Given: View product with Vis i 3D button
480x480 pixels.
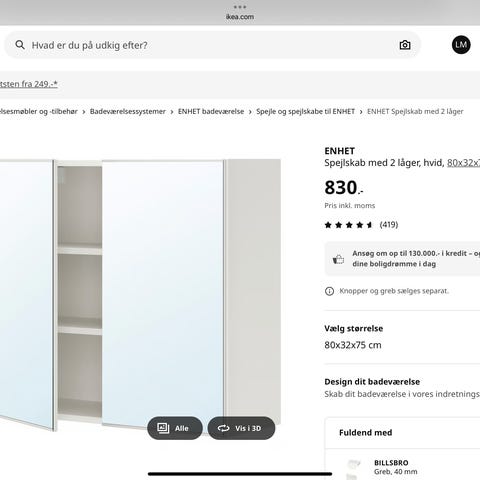Looking at the screenshot, I should click(x=241, y=428).
